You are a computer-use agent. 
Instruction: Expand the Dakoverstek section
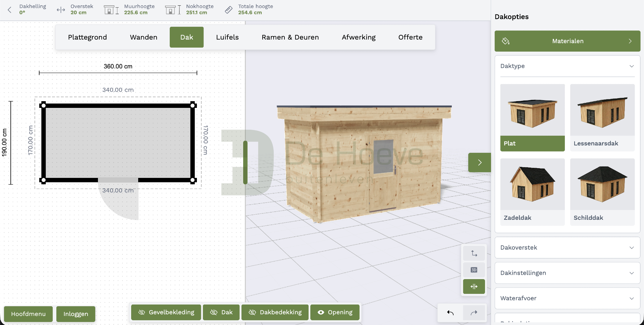567,248
